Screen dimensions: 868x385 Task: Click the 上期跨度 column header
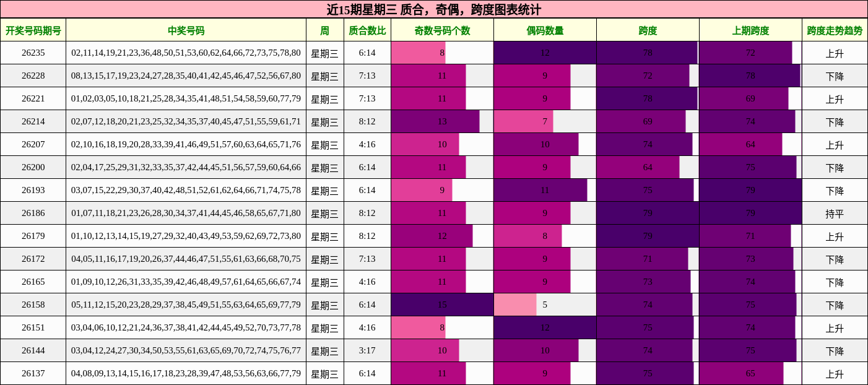750,30
